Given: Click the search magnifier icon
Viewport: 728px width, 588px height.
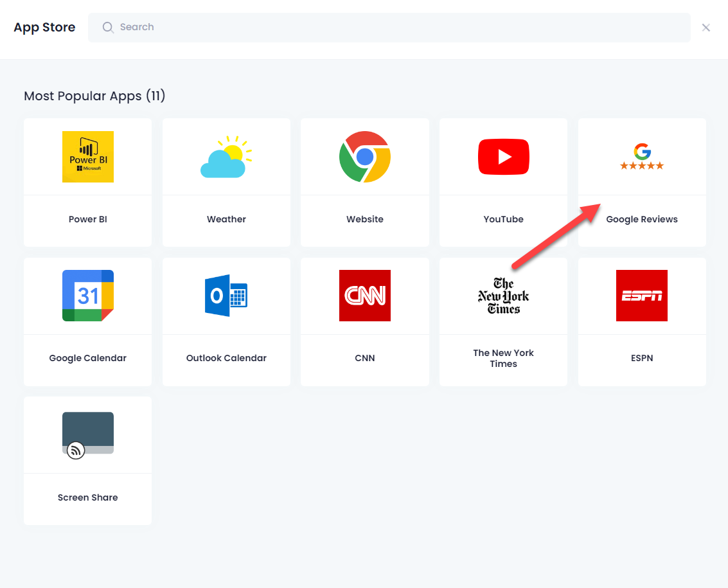Looking at the screenshot, I should (x=108, y=28).
